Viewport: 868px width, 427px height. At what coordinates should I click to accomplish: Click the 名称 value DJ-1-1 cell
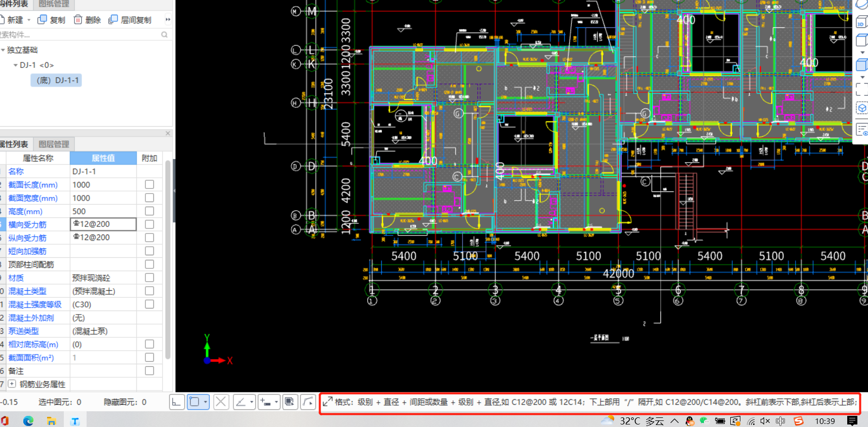click(x=103, y=171)
